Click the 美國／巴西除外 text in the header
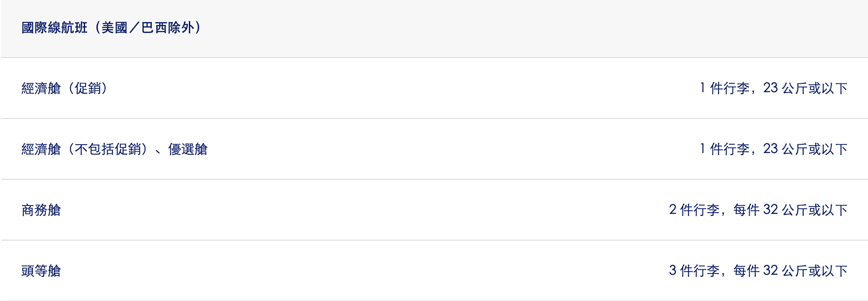 148,28
